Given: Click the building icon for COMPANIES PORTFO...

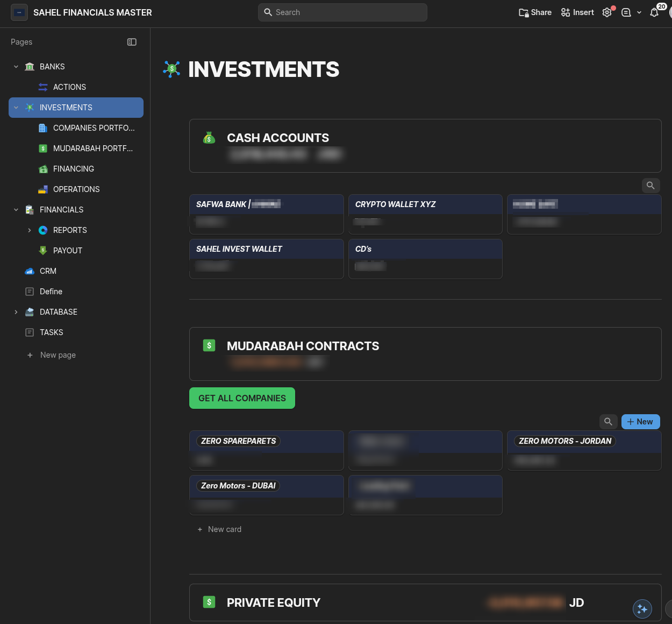Looking at the screenshot, I should [x=43, y=128].
